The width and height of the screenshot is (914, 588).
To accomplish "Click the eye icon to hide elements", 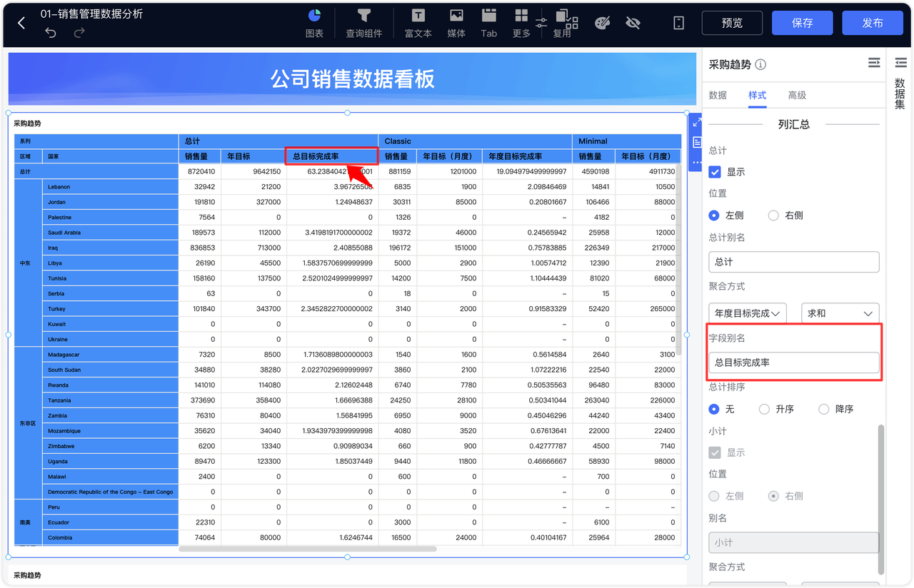I will (633, 23).
